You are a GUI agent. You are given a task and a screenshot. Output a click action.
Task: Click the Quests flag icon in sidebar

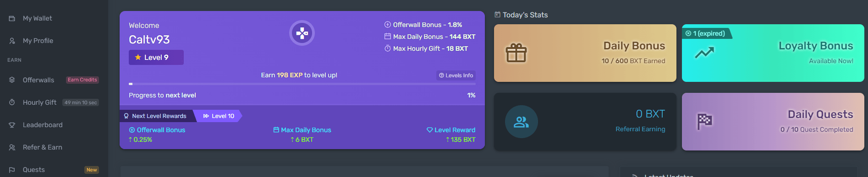click(12, 170)
